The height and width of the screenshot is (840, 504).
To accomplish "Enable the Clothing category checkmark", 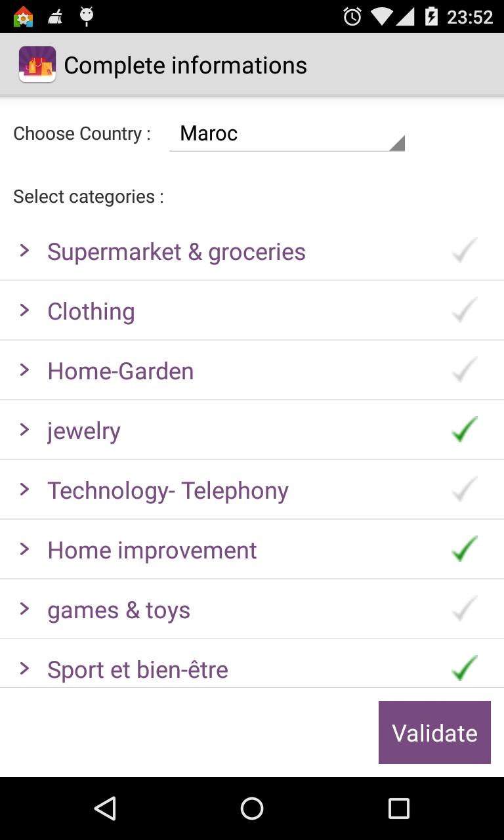I will (x=465, y=310).
